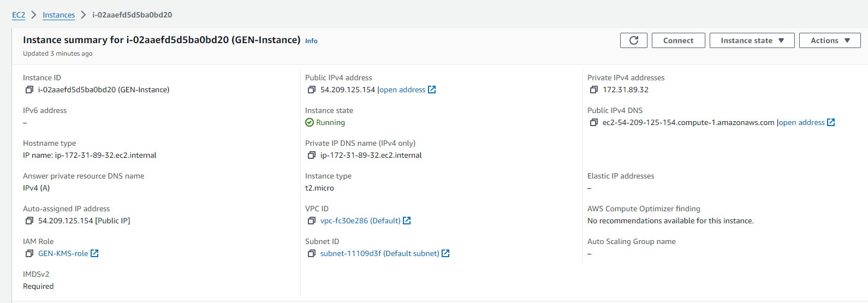The width and height of the screenshot is (868, 303).
Task: Copy the Instance ID value
Action: [29, 90]
